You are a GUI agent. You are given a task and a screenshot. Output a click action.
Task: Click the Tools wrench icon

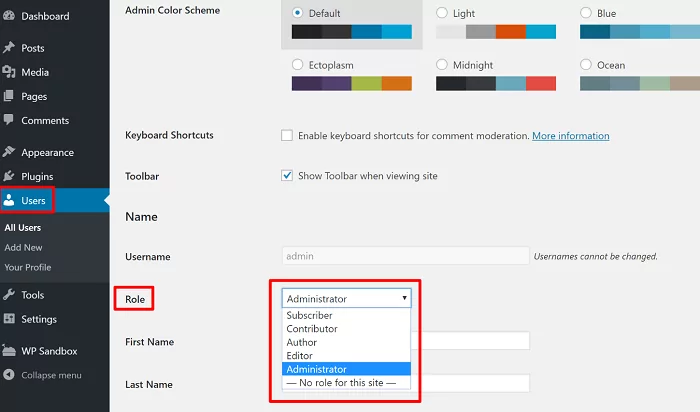(9, 295)
